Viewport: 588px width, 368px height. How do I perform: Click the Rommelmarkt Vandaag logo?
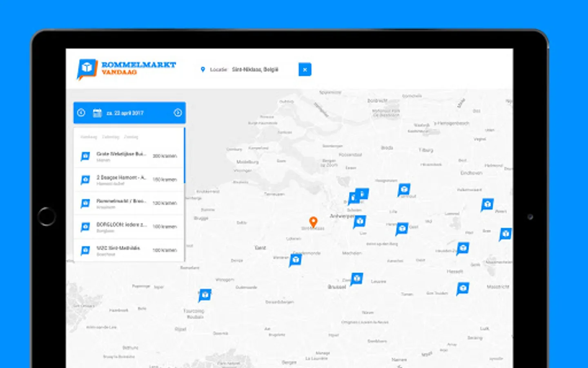[x=127, y=69]
